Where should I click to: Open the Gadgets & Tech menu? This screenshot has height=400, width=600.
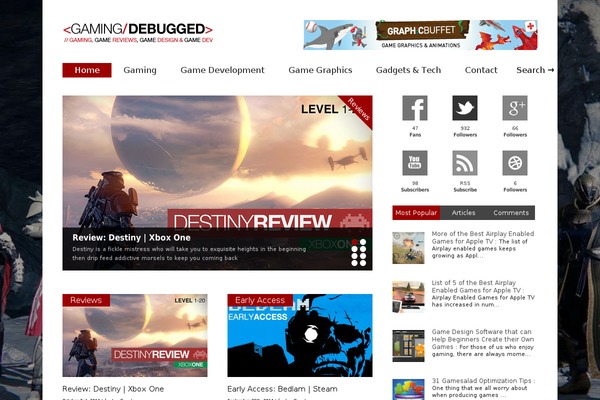[x=408, y=70]
